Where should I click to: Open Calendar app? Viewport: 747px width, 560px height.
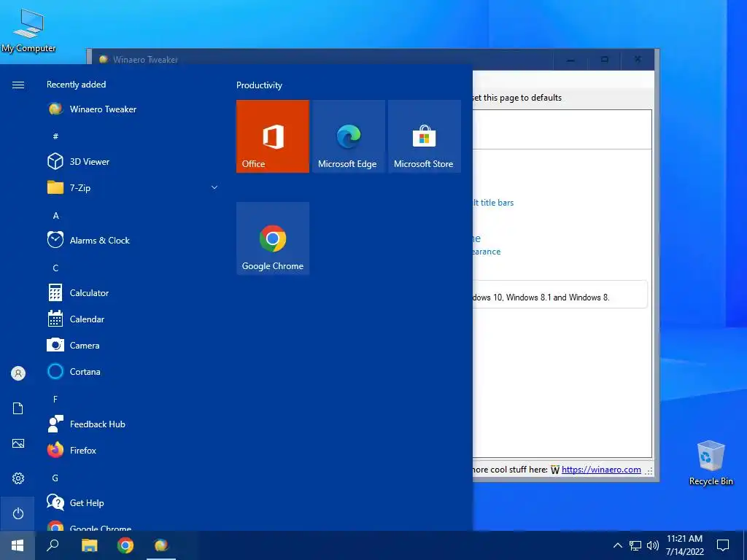pyautogui.click(x=133, y=319)
